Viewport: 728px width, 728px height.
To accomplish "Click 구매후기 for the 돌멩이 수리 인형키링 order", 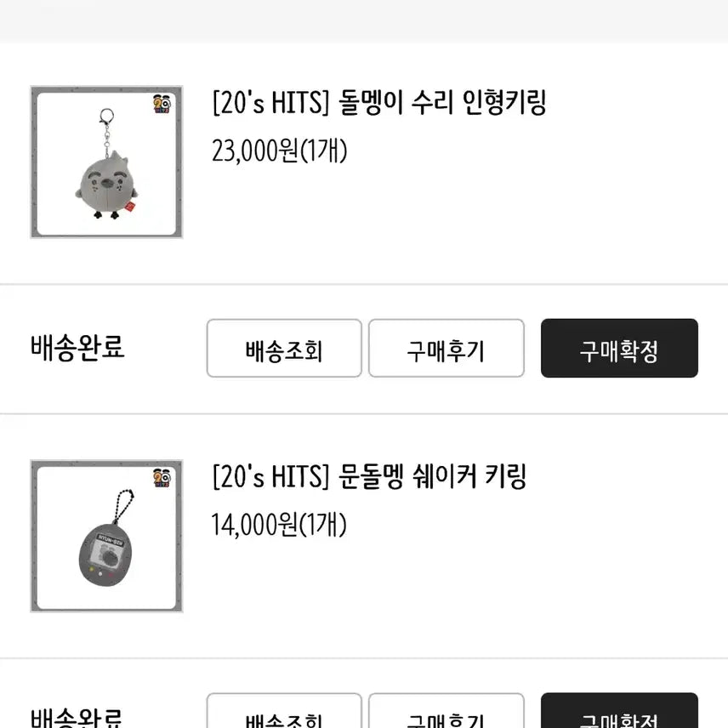I will (x=446, y=349).
